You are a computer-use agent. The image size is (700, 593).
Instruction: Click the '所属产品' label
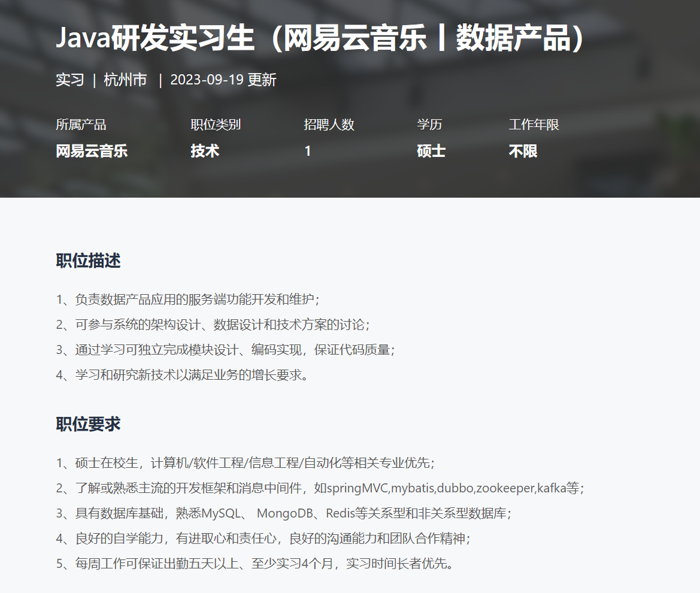(81, 125)
